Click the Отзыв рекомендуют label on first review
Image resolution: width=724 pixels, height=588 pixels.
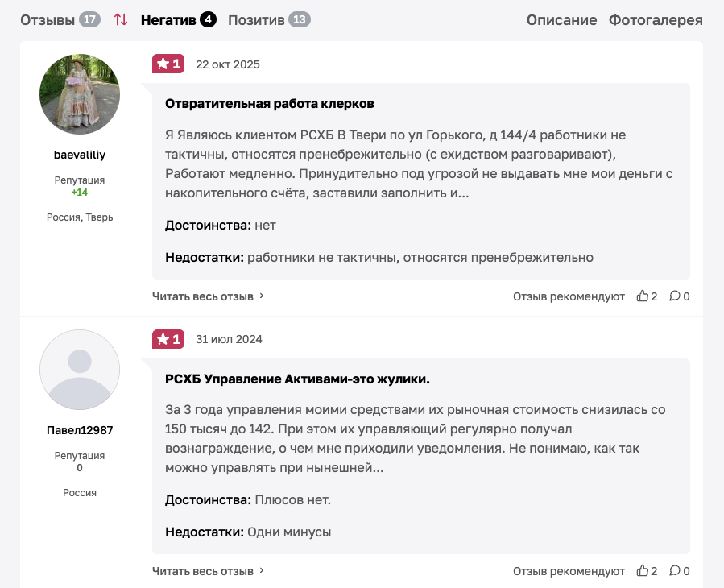(x=569, y=296)
